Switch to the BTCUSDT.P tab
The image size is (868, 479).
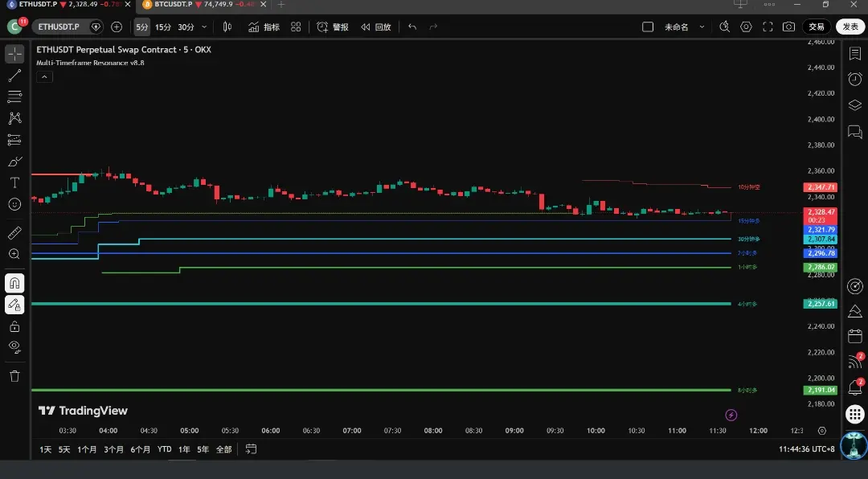click(198, 5)
